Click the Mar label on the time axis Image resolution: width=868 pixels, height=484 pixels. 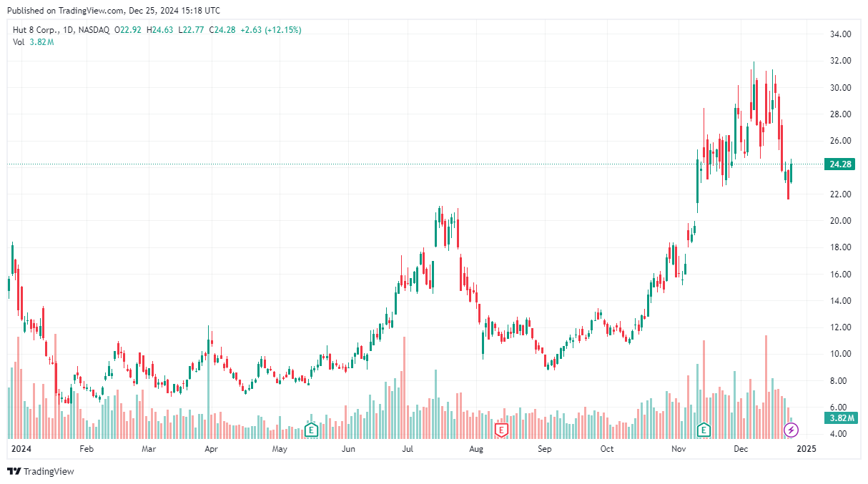[x=149, y=450]
